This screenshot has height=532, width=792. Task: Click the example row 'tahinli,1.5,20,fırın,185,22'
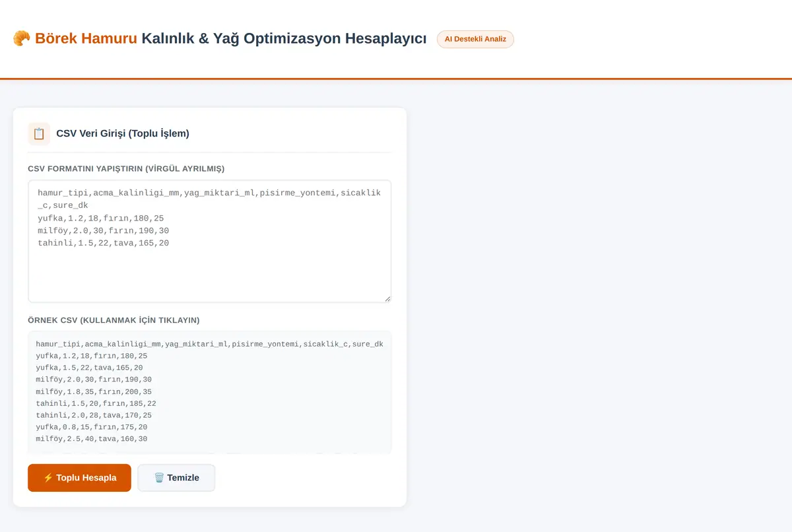pos(96,403)
